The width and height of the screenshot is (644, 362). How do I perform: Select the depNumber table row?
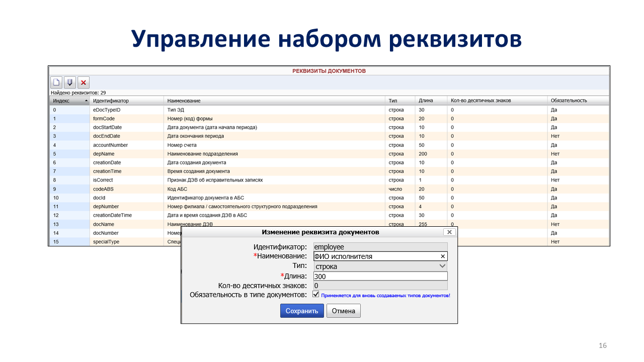[x=106, y=207]
